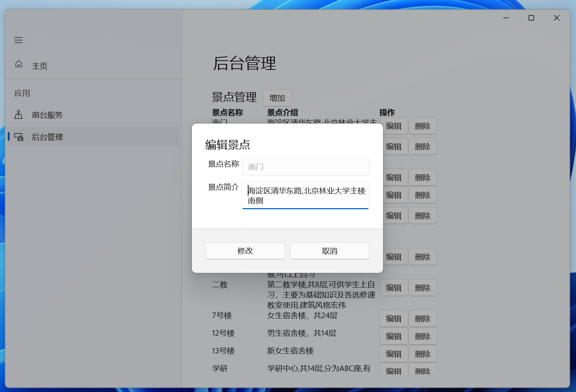Viewport: 576px width, 392px height.
Task: Minimize the application window
Action: (x=506, y=18)
